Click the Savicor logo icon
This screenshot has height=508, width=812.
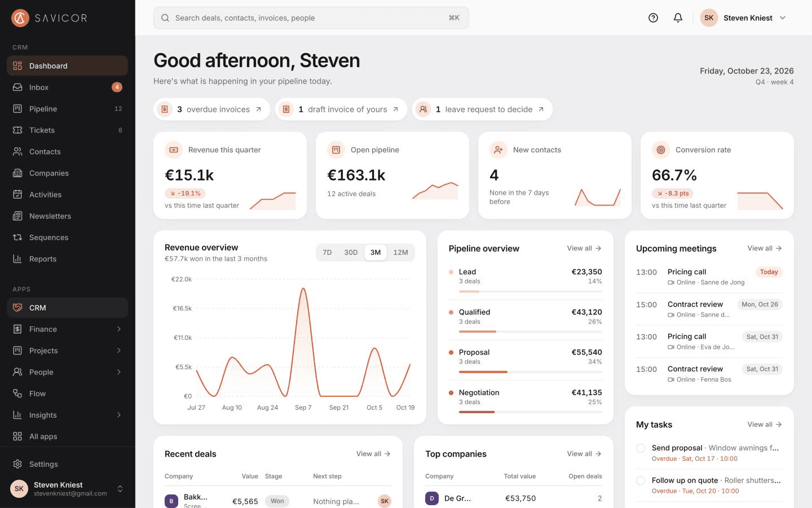coord(20,18)
